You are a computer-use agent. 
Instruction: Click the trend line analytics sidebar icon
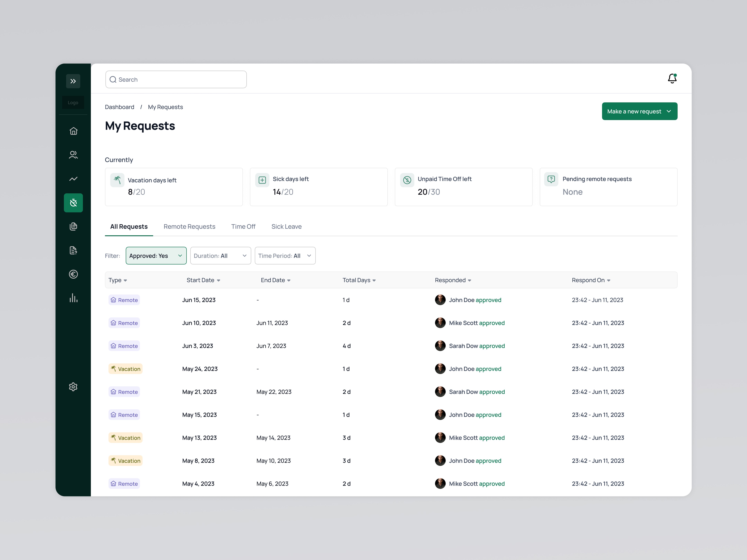(x=73, y=179)
